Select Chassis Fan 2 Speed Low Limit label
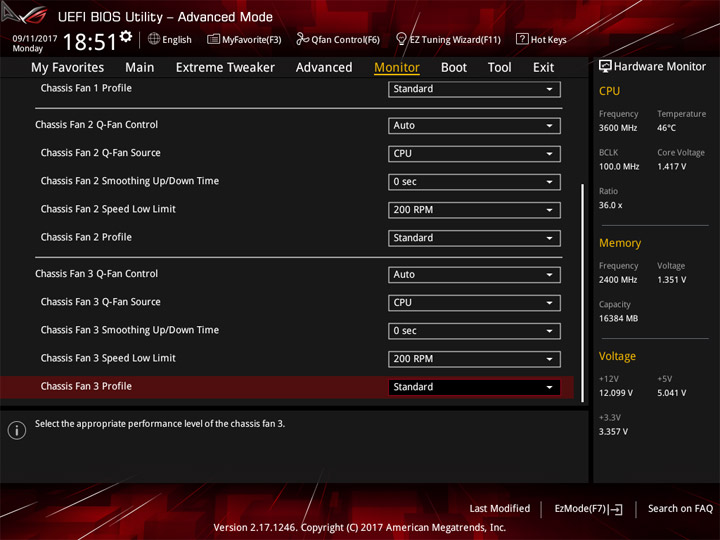The height and width of the screenshot is (540, 720). [x=108, y=209]
